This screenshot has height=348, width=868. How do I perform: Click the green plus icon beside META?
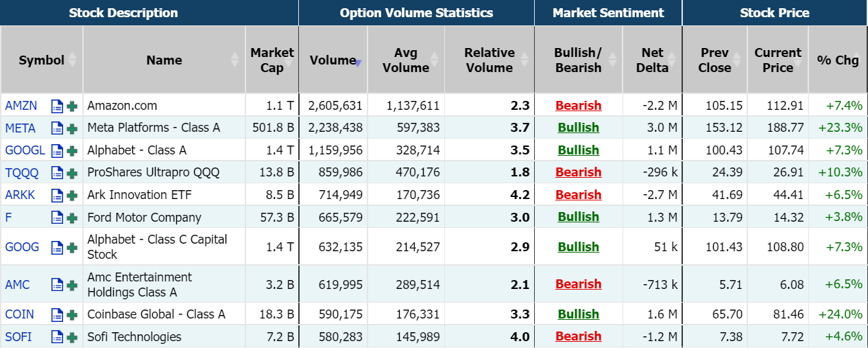(x=72, y=128)
